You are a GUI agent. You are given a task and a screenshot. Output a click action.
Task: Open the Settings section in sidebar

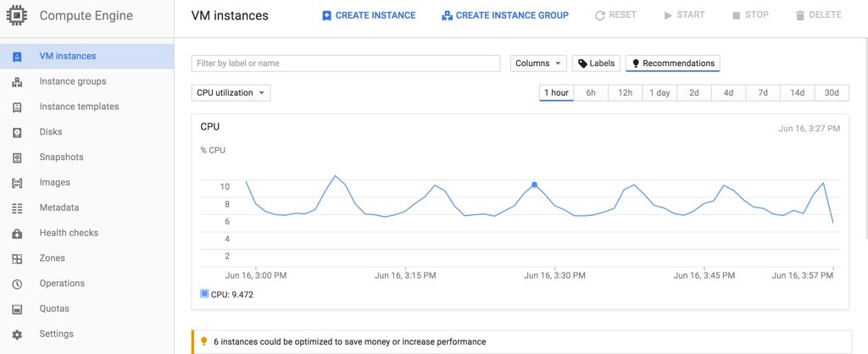click(87, 334)
